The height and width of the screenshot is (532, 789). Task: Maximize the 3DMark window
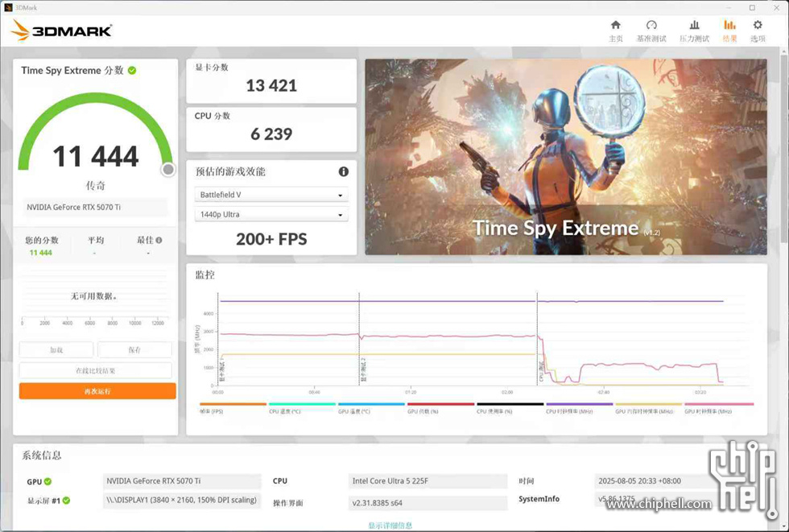(752, 7)
